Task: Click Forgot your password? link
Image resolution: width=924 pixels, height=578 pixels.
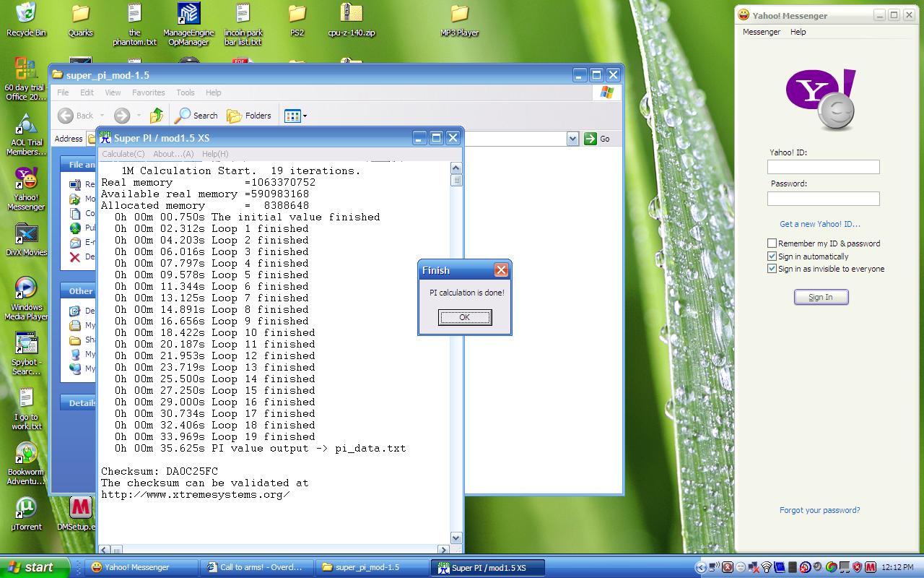Action: tap(819, 510)
